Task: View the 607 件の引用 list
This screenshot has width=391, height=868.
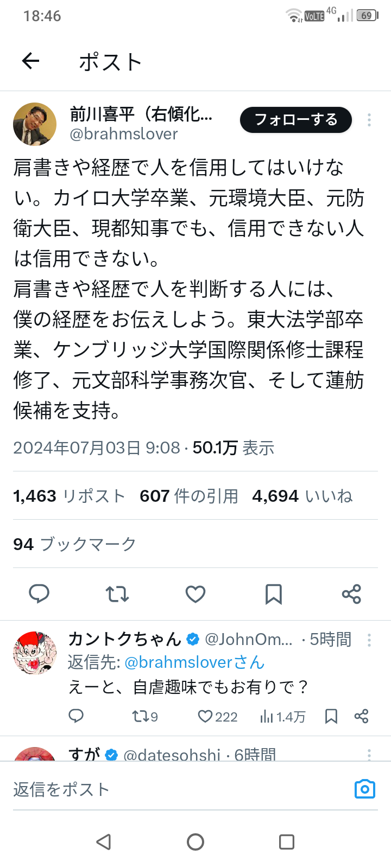Action: coord(189,496)
